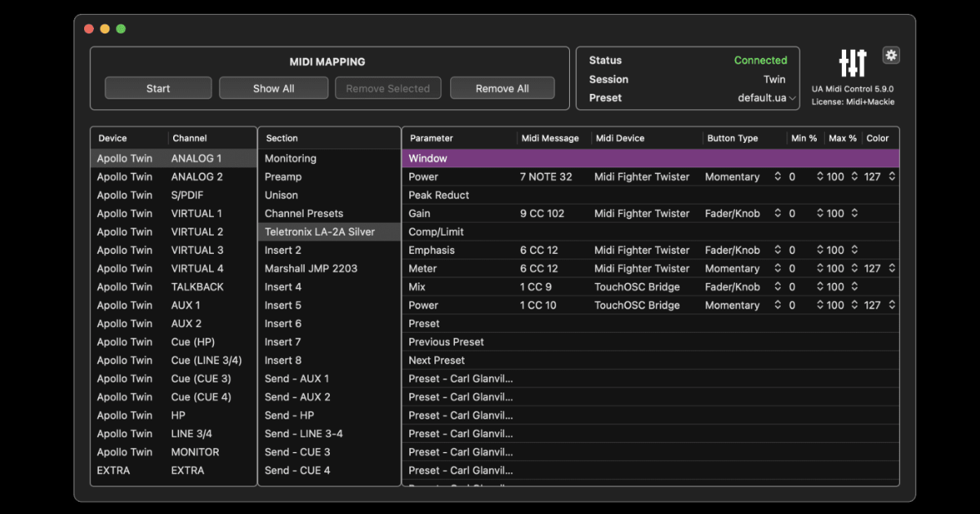Adjust Color stepper on 7 NOTE 32 Power row
The height and width of the screenshot is (514, 980).
click(x=892, y=177)
